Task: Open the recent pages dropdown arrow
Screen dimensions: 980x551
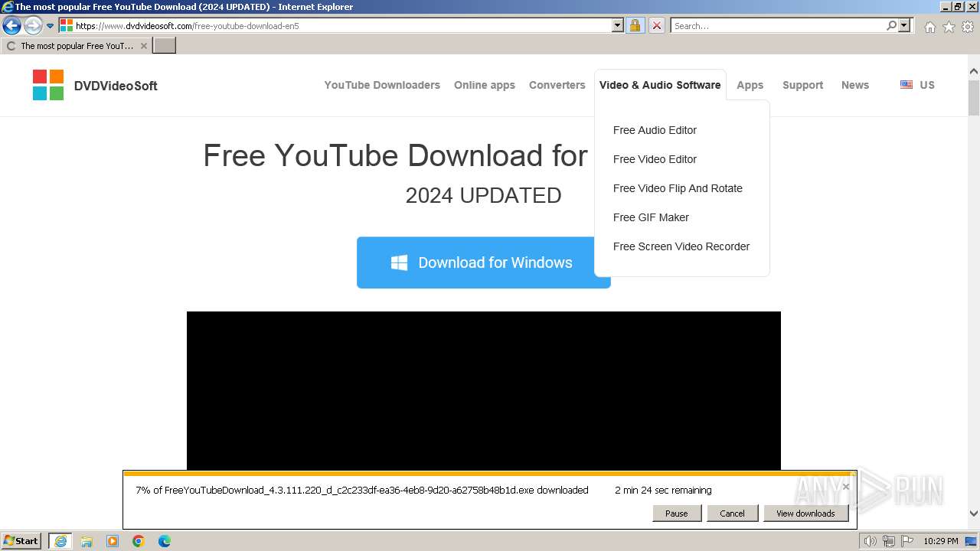Action: click(51, 25)
